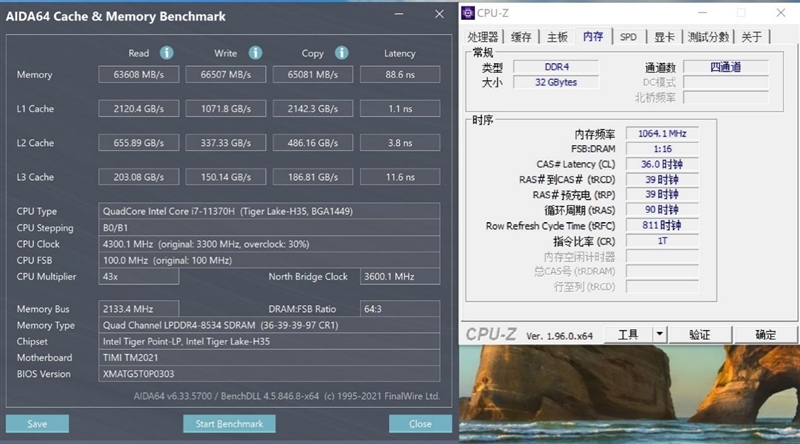Open the 工具 dropdown arrow in CPU-Z
800x444 pixels.
point(659,334)
